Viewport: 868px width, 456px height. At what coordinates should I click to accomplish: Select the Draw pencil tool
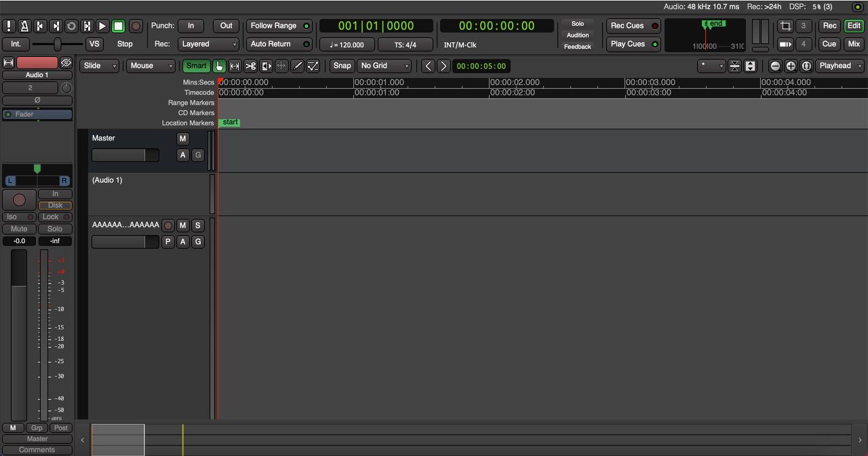[x=297, y=66]
